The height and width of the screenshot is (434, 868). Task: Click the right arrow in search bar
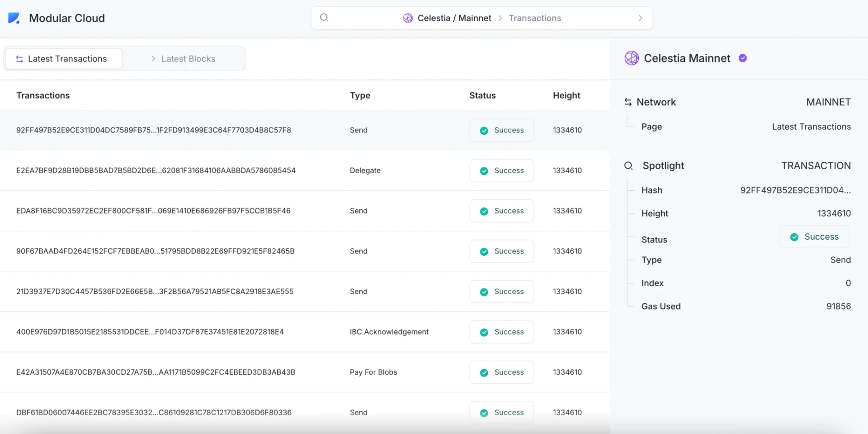pyautogui.click(x=640, y=18)
